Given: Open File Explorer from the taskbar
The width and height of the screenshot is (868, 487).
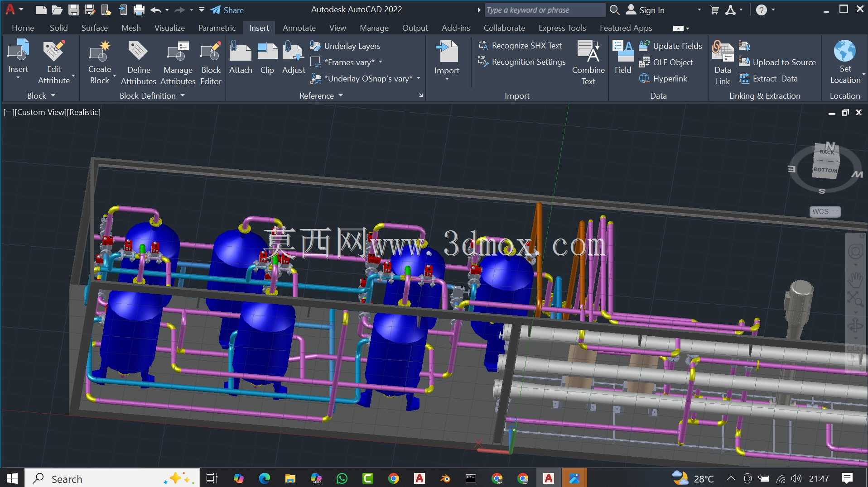Looking at the screenshot, I should [290, 478].
